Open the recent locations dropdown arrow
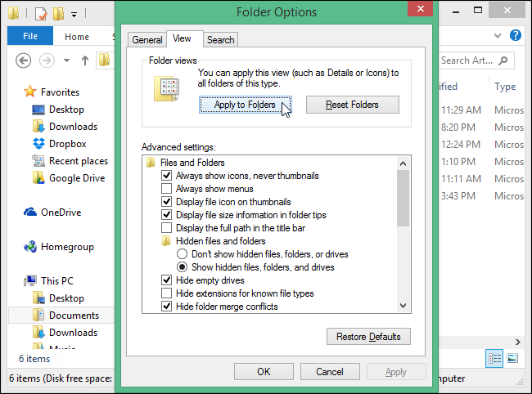Image resolution: width=532 pixels, height=394 pixels. coord(67,61)
